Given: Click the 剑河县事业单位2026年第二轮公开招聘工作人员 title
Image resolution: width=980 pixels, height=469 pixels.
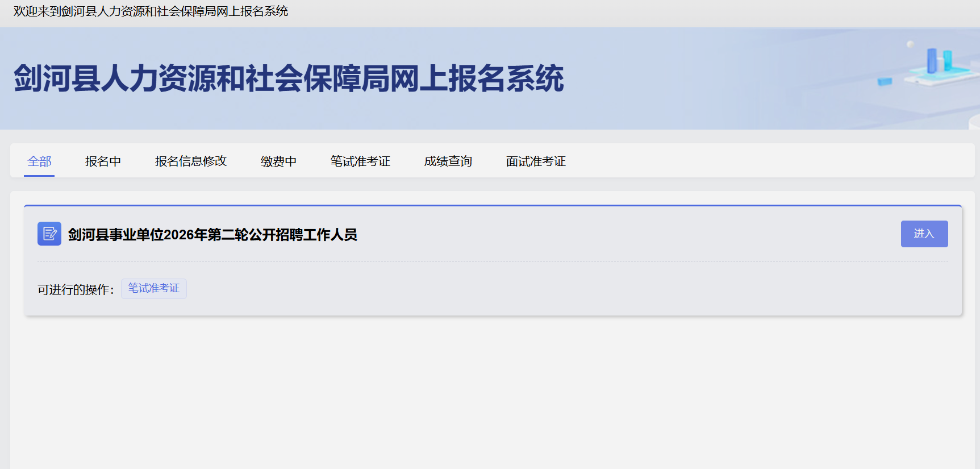Looking at the screenshot, I should click(x=212, y=234).
